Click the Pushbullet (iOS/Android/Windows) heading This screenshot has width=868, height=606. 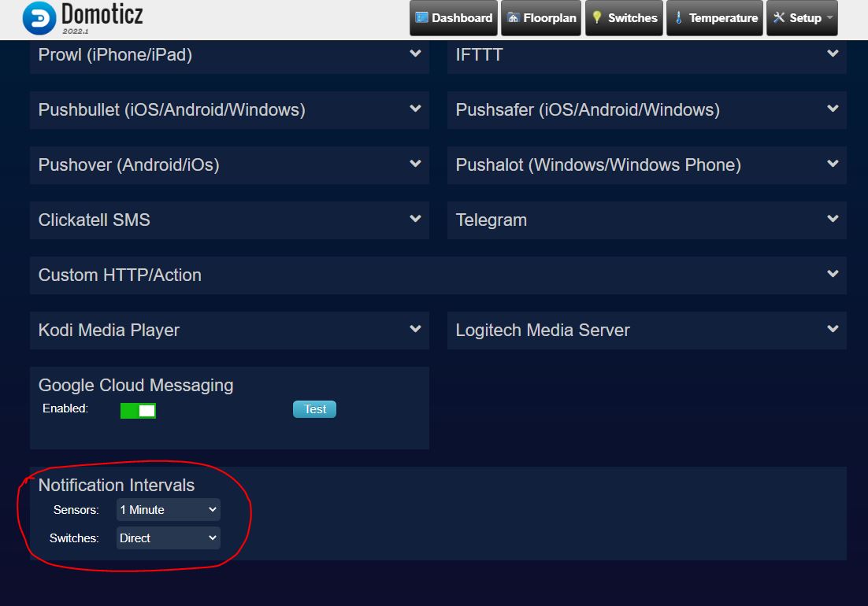[x=172, y=110]
